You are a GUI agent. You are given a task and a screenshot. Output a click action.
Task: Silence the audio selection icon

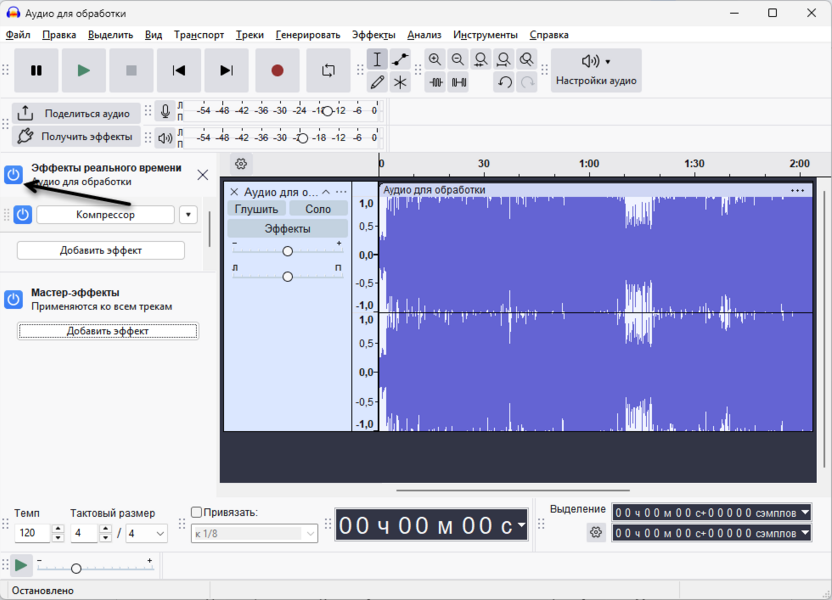click(458, 82)
